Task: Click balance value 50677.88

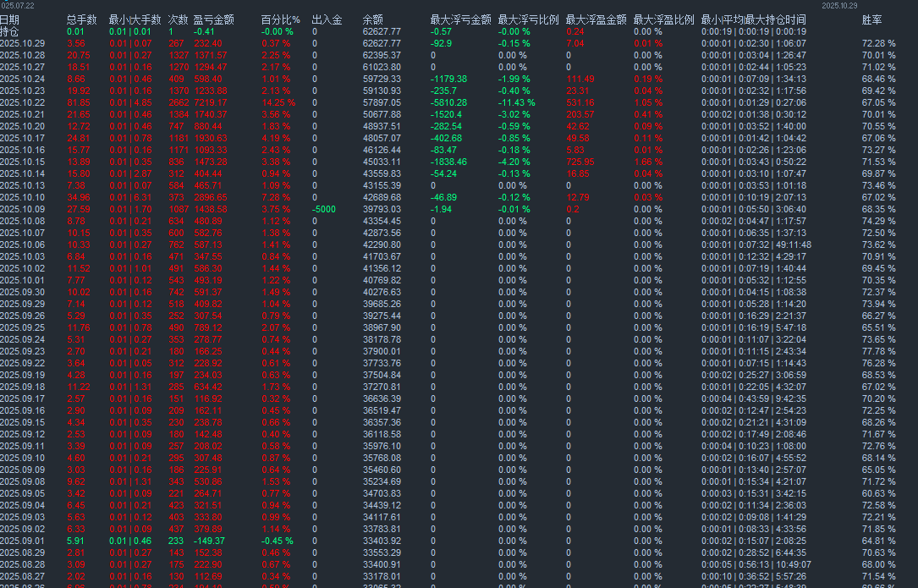Action: [x=382, y=114]
